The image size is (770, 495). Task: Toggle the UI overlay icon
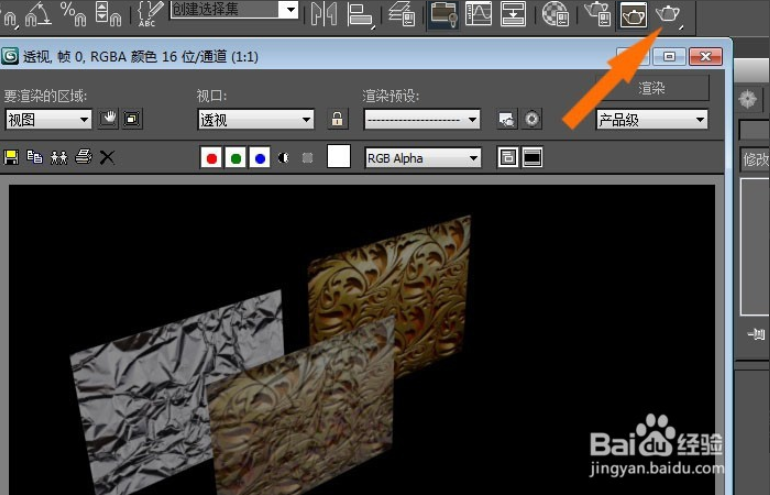point(507,158)
